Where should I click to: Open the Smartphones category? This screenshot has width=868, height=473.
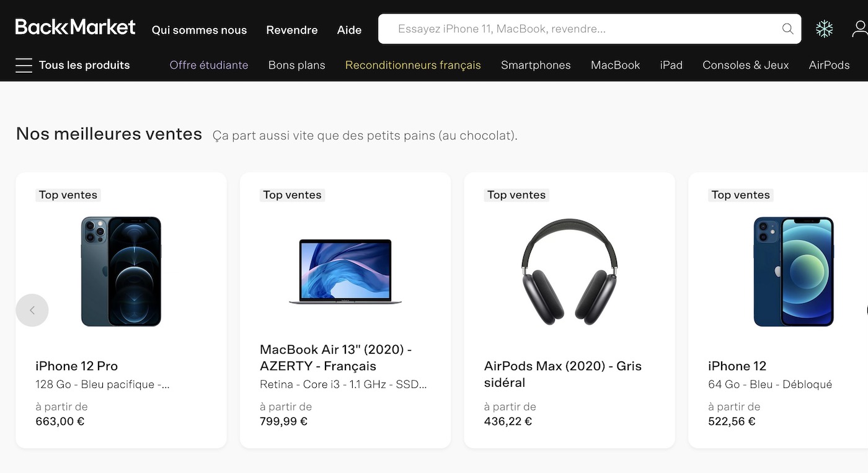(x=536, y=64)
